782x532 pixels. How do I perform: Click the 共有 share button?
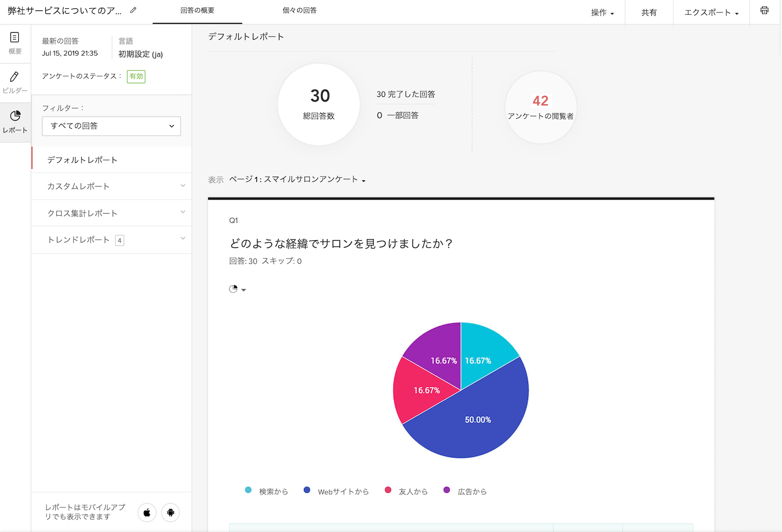pyautogui.click(x=649, y=13)
